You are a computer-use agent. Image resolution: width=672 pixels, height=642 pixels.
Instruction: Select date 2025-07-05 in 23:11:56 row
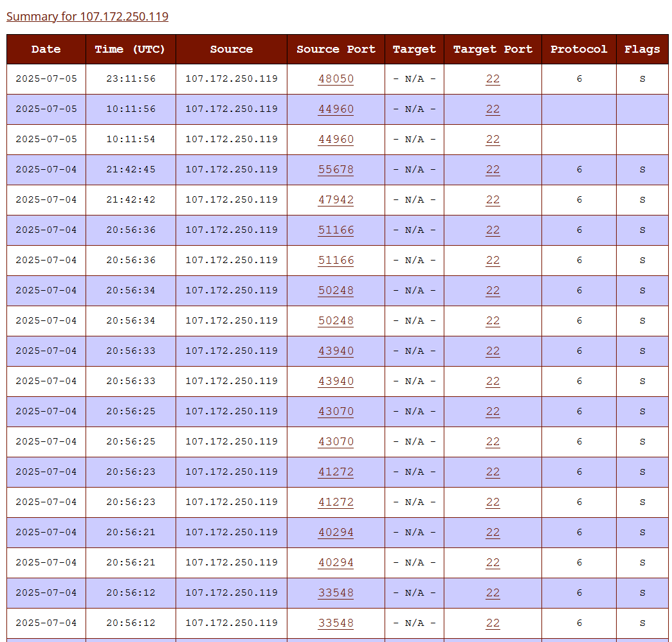(46, 79)
